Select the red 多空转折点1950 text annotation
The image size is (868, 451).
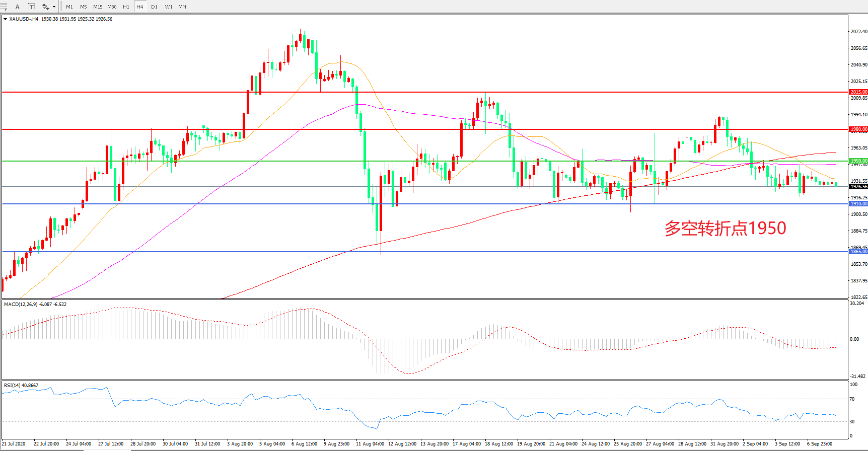click(725, 229)
